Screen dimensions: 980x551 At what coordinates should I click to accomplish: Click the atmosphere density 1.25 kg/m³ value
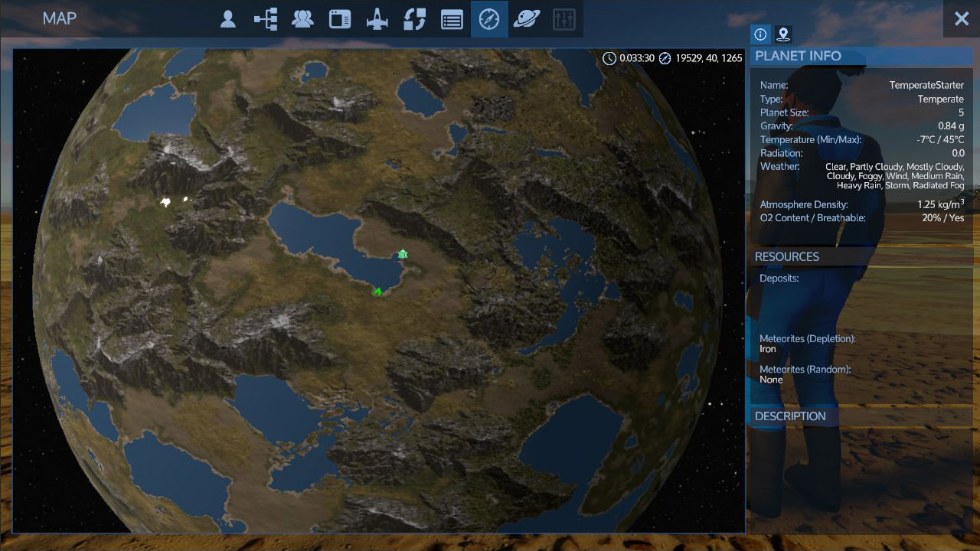940,204
